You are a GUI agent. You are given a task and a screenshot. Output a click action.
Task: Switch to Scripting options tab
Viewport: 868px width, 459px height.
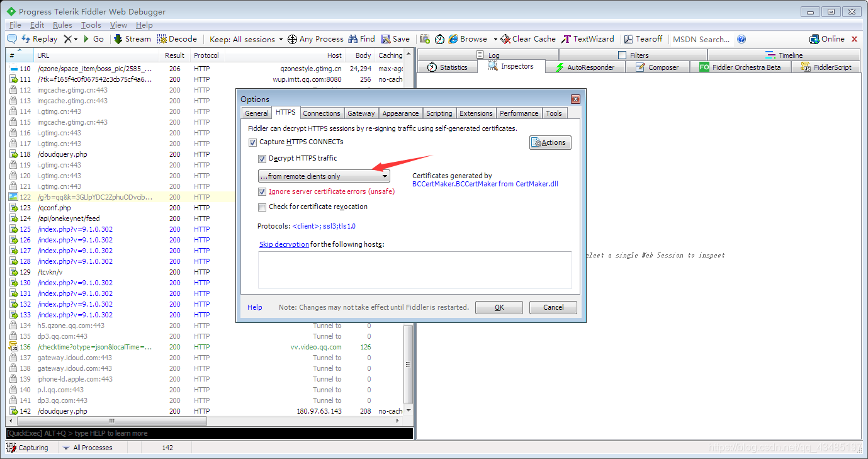(x=439, y=113)
